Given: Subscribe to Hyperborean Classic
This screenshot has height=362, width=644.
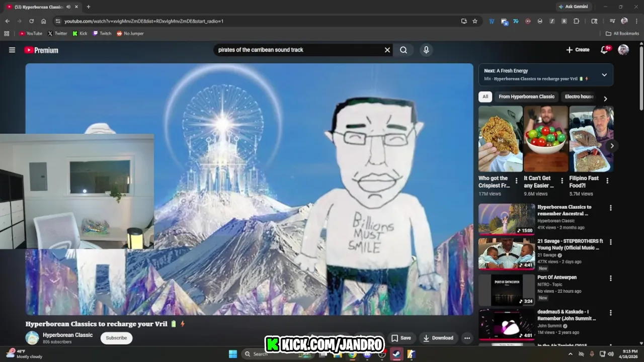Looking at the screenshot, I should coord(116,338).
